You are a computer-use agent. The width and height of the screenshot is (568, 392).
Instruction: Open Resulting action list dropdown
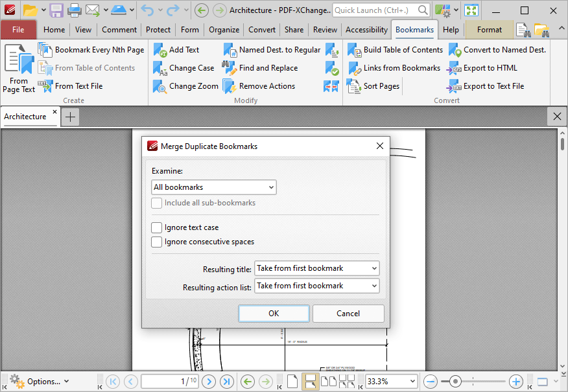pyautogui.click(x=316, y=286)
